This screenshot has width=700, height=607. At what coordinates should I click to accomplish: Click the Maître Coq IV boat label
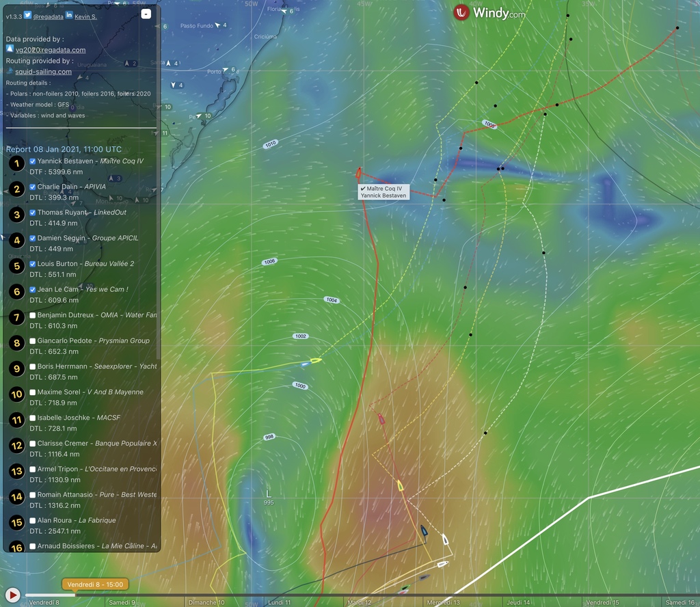coord(383,192)
